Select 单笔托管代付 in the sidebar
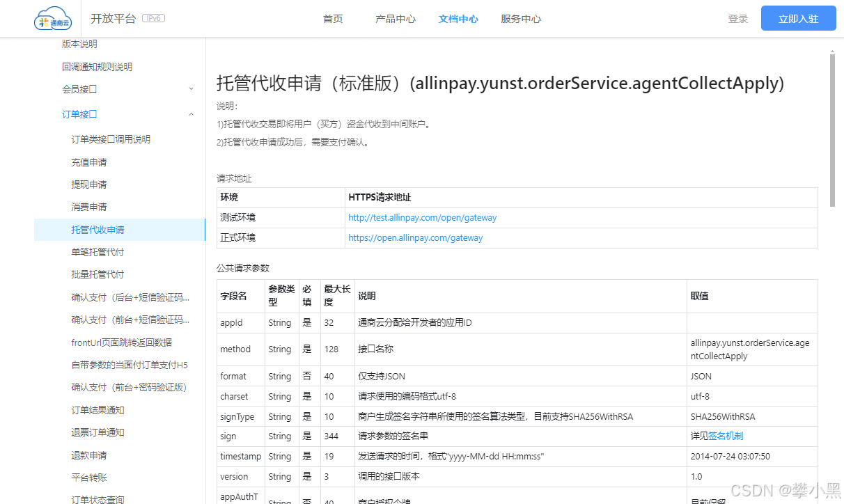Viewport: 844px width, 504px height. click(97, 252)
